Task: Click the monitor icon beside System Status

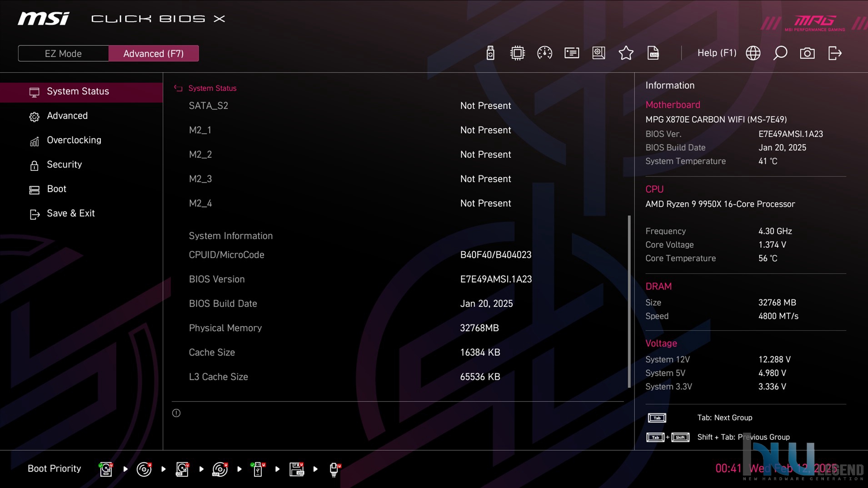Action: (34, 92)
